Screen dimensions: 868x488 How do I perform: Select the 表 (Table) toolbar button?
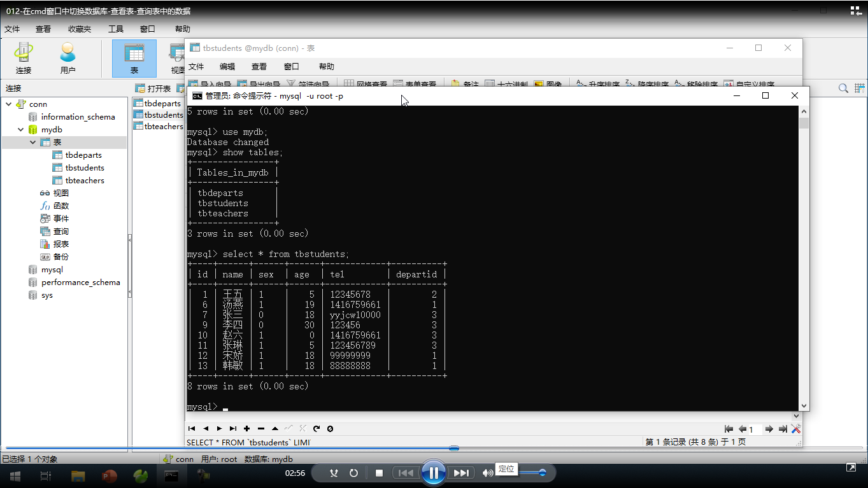click(134, 59)
